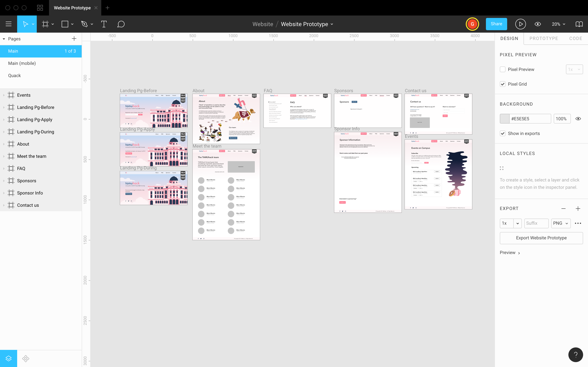Uncheck the Pixel Grid checkbox

pos(502,84)
